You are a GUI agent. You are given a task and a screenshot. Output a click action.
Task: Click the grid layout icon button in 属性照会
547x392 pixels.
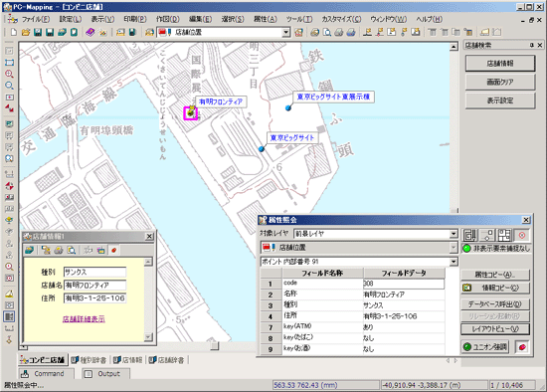pos(504,235)
